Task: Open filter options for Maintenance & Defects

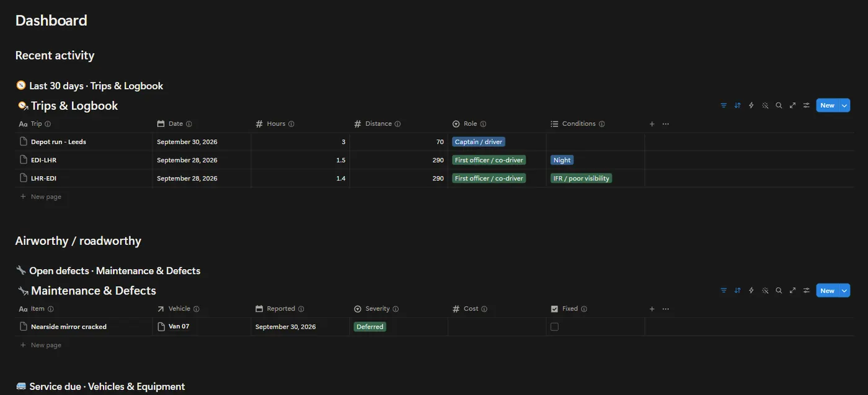Action: pyautogui.click(x=724, y=290)
